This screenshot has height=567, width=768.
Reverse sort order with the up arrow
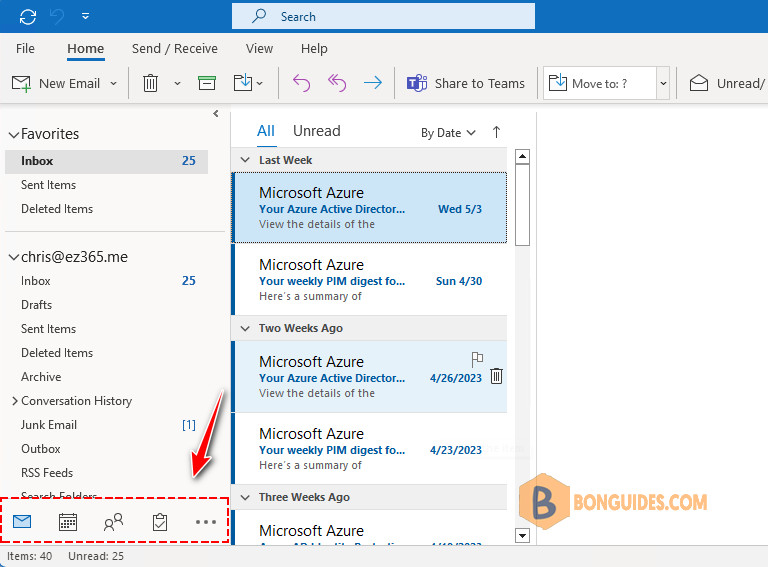click(496, 132)
